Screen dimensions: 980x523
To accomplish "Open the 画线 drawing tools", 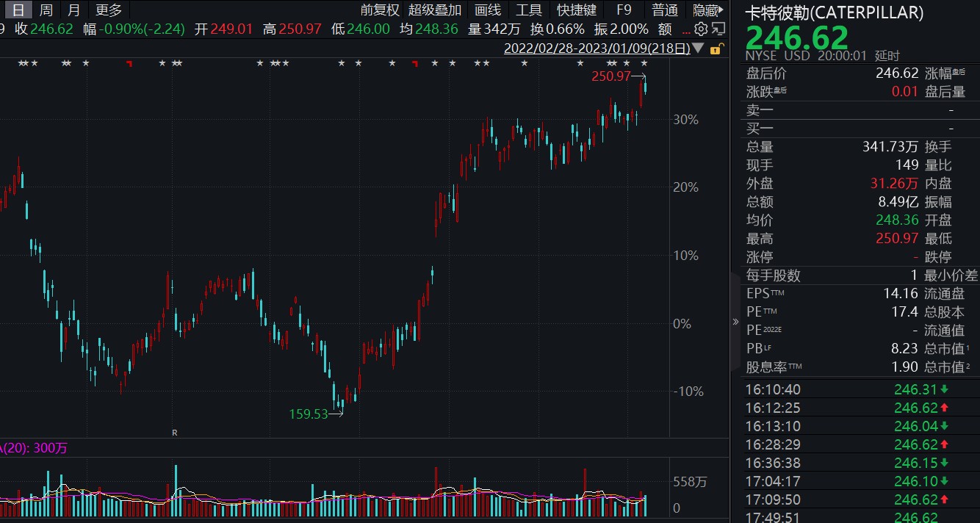I will point(487,10).
